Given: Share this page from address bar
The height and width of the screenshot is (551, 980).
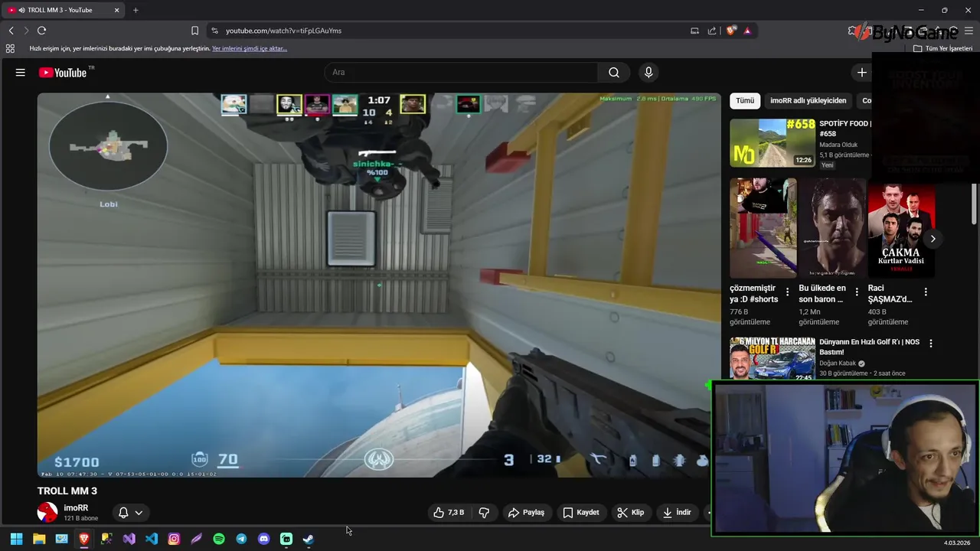Looking at the screenshot, I should point(712,31).
